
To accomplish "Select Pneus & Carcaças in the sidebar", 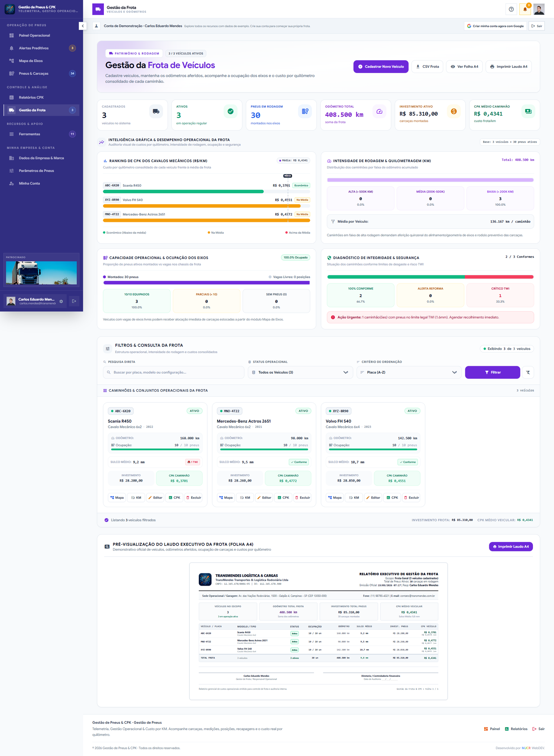I will coord(42,73).
